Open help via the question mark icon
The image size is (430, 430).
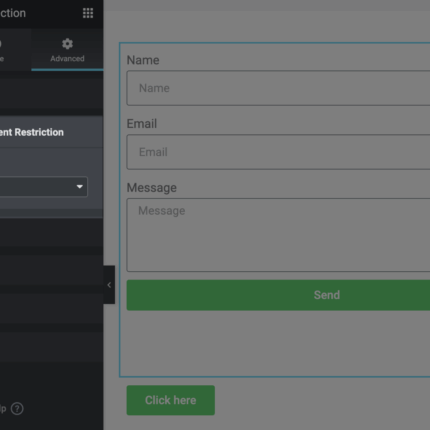(x=17, y=409)
